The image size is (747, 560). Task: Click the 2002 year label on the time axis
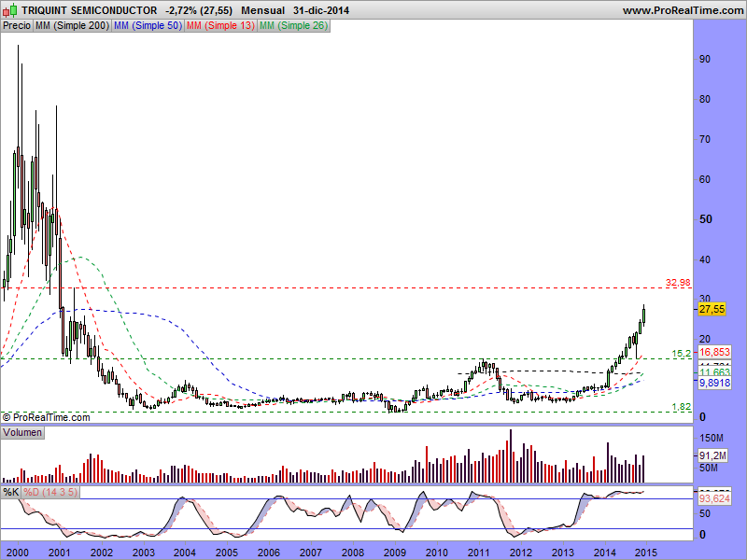[102, 553]
